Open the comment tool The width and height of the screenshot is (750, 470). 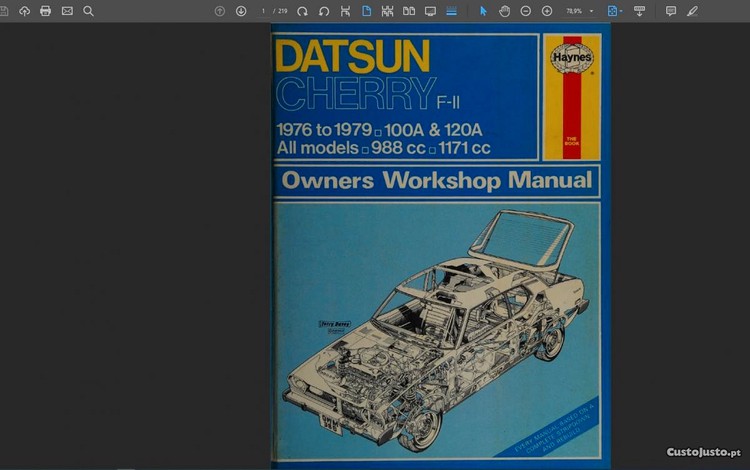point(671,11)
